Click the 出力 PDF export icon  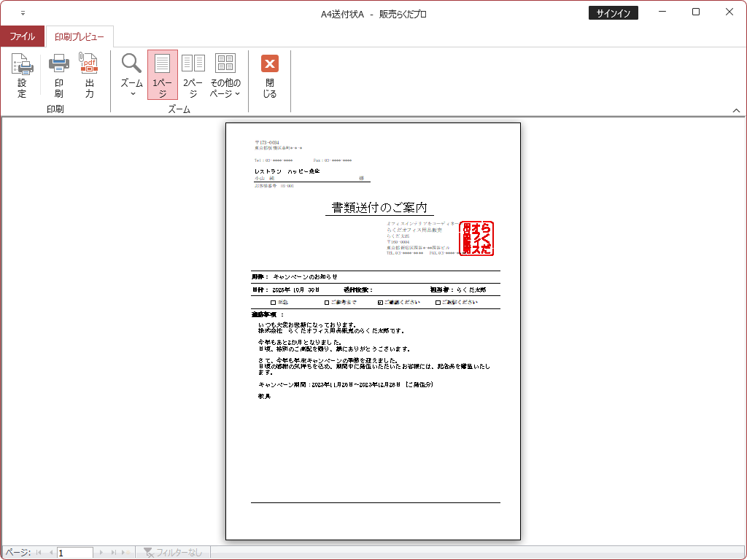point(89,75)
